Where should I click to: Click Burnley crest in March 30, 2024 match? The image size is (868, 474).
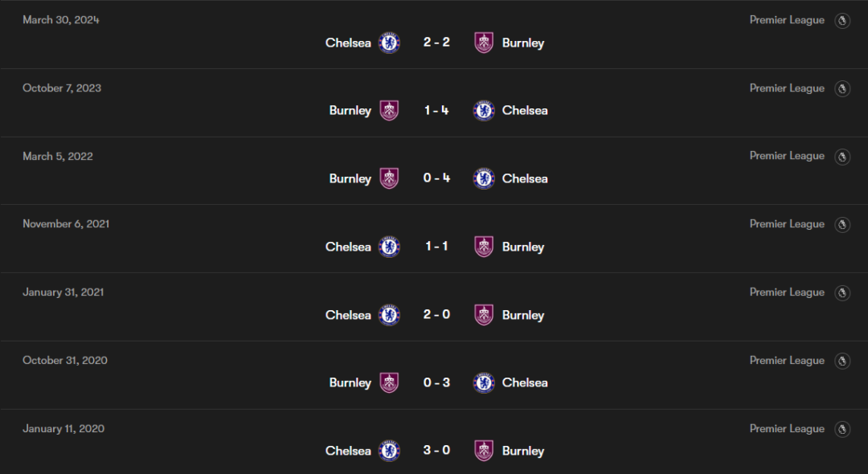(x=483, y=43)
